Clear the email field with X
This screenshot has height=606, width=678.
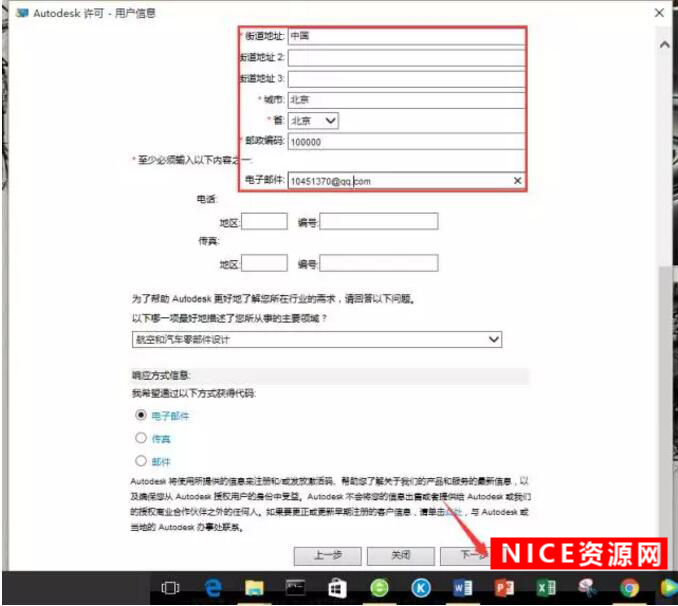tap(517, 180)
